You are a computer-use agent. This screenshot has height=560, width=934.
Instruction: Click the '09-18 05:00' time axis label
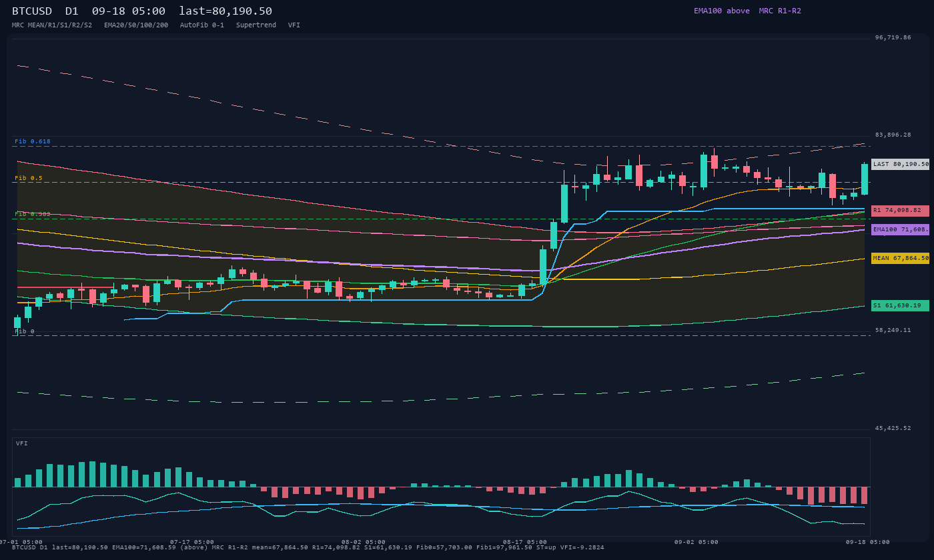[868, 542]
